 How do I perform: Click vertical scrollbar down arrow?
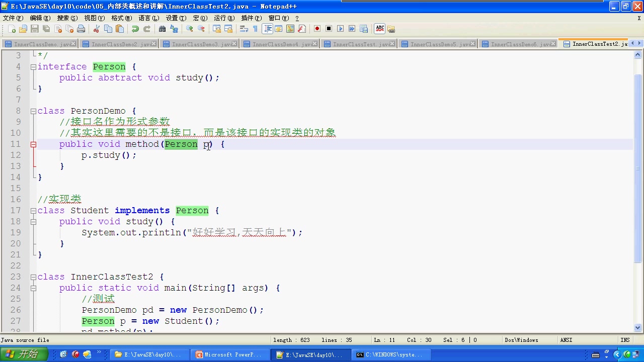(x=638, y=328)
